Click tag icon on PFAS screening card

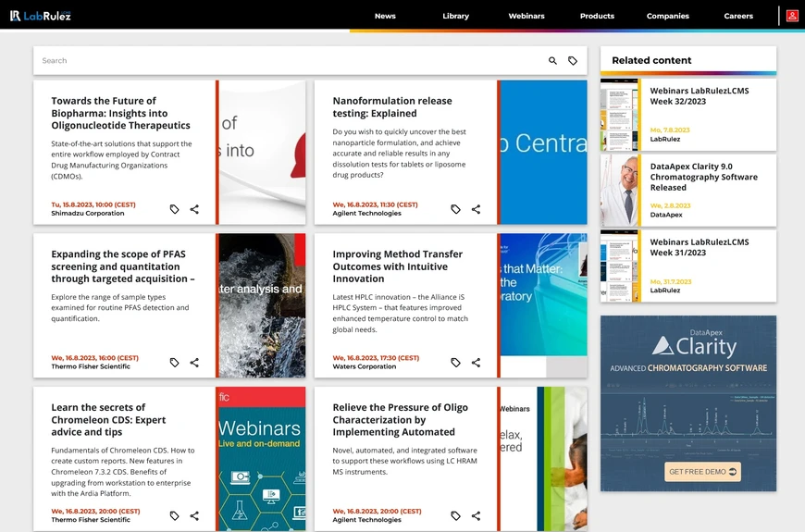175,363
